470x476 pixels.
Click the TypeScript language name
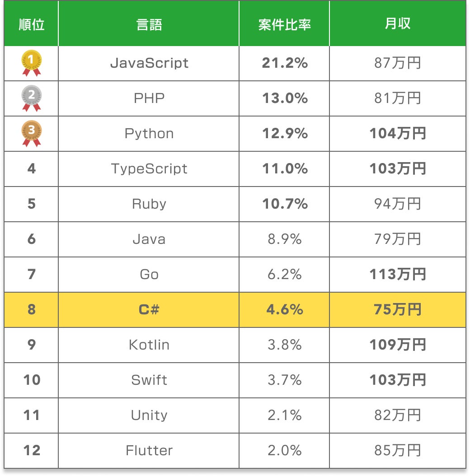point(149,168)
